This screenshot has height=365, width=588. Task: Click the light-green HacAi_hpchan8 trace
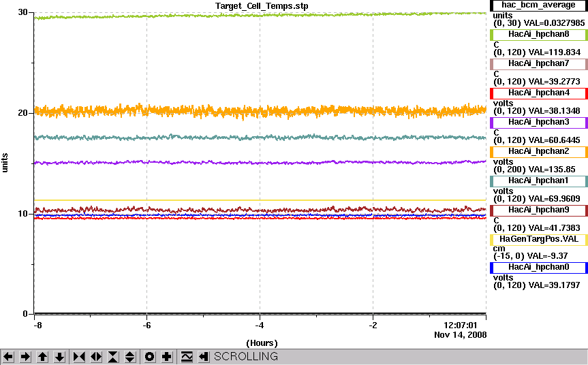(x=260, y=16)
